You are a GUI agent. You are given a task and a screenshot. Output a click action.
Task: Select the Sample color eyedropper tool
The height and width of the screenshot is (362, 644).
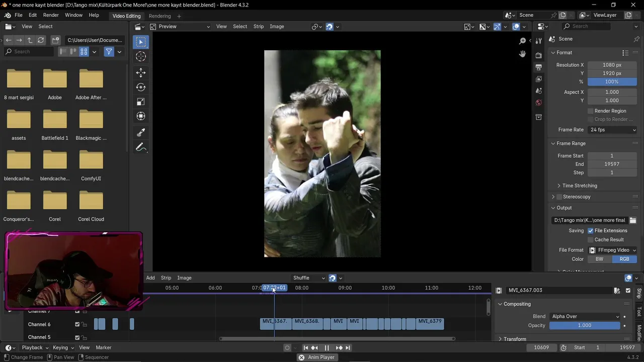click(141, 132)
